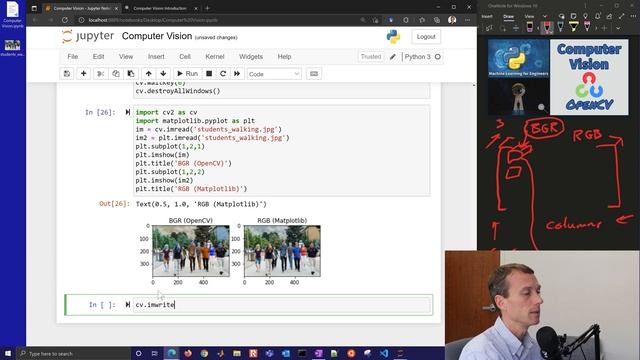Image resolution: width=640 pixels, height=360 pixels.
Task: Open the OneNote notifications bell icon
Action: (x=597, y=16)
